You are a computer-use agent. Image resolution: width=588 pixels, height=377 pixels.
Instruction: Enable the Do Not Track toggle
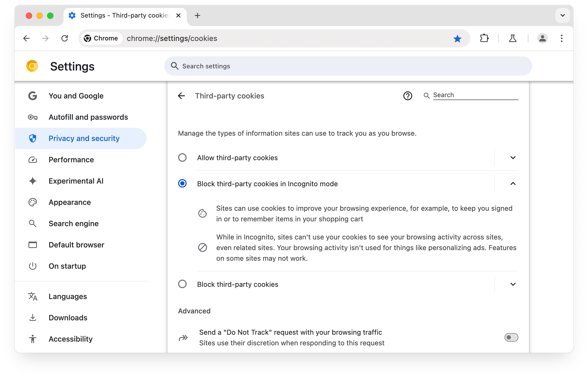click(x=511, y=338)
